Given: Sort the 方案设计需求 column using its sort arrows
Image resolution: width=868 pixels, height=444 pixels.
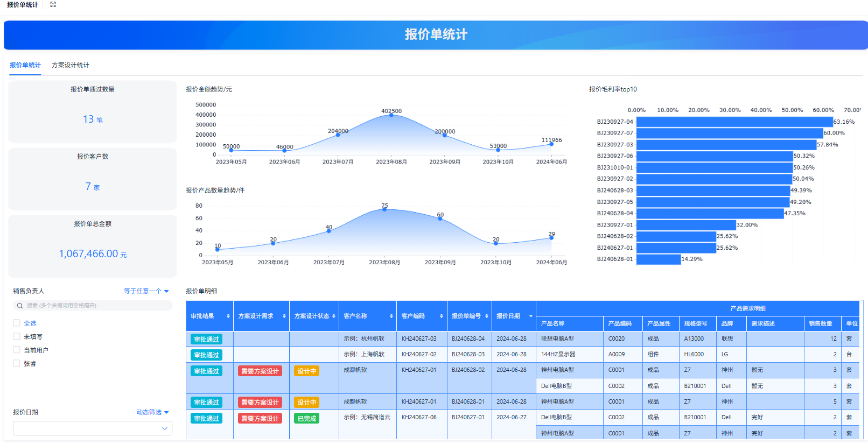Looking at the screenshot, I should click(284, 316).
